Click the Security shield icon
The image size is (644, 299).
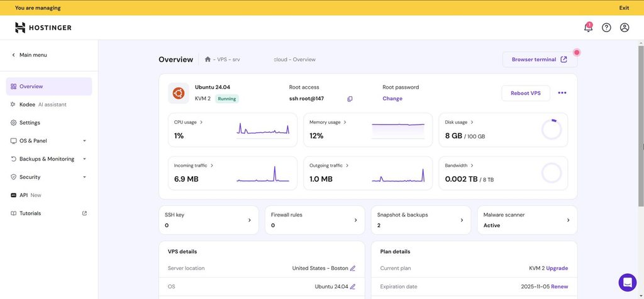pyautogui.click(x=14, y=177)
